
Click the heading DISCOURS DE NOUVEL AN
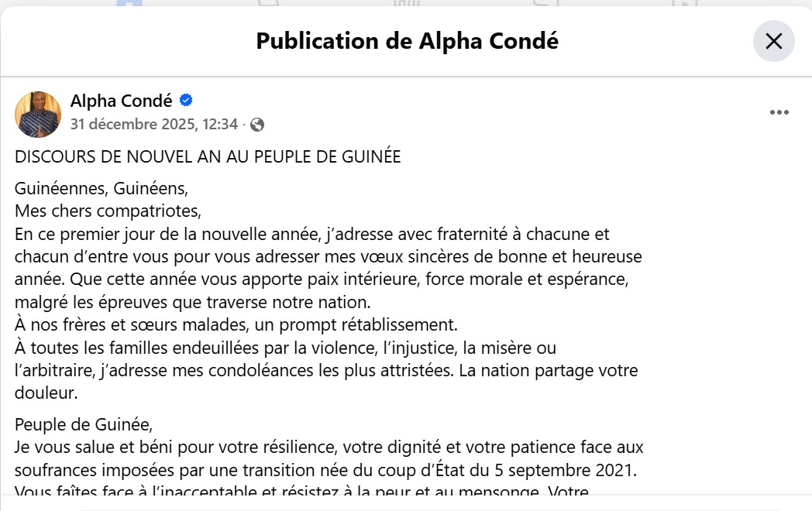208,156
